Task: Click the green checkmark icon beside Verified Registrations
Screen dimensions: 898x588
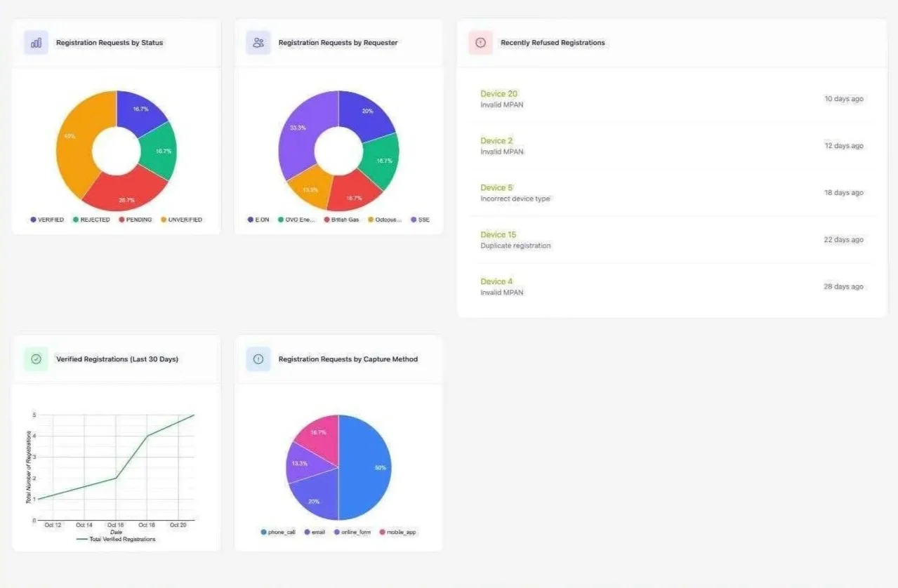Action: [36, 359]
